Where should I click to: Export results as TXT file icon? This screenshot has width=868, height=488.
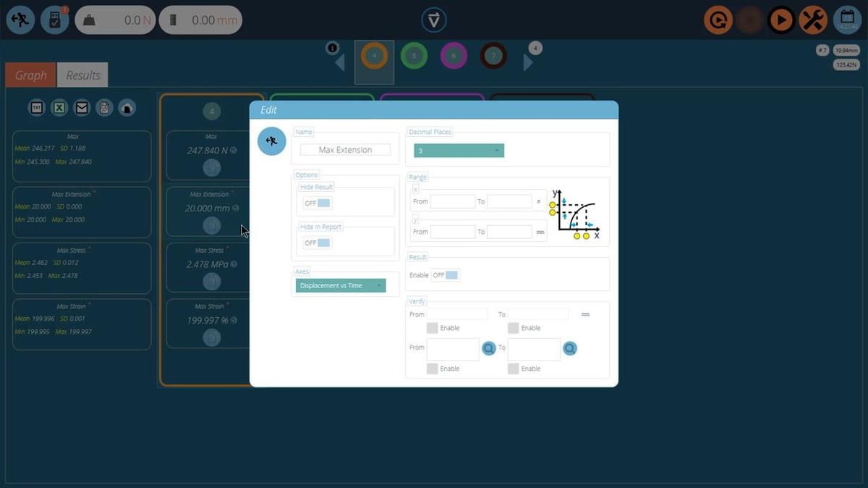point(36,108)
